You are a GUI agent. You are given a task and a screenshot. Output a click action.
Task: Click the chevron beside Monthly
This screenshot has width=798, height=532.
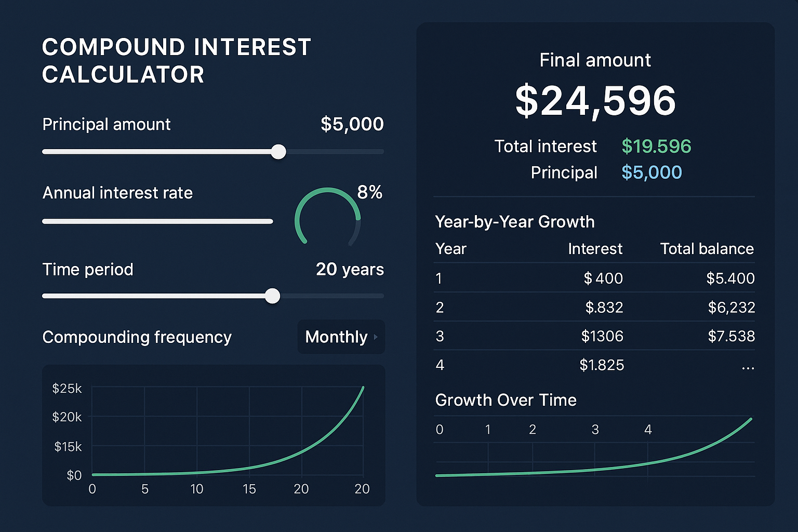[376, 337]
